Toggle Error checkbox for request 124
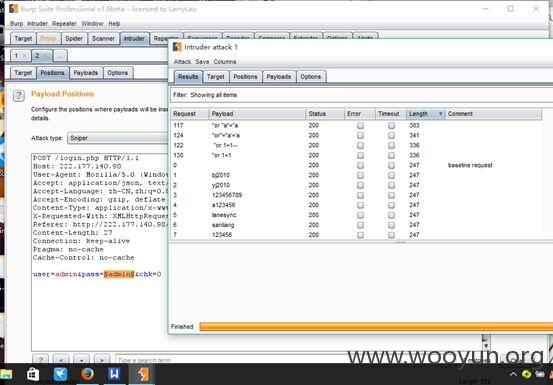 click(x=360, y=135)
